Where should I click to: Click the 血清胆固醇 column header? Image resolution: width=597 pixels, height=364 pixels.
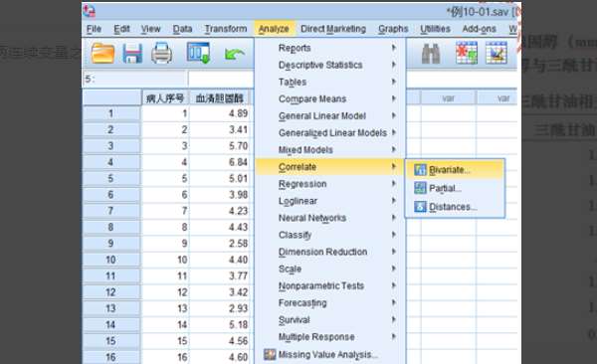(x=220, y=98)
